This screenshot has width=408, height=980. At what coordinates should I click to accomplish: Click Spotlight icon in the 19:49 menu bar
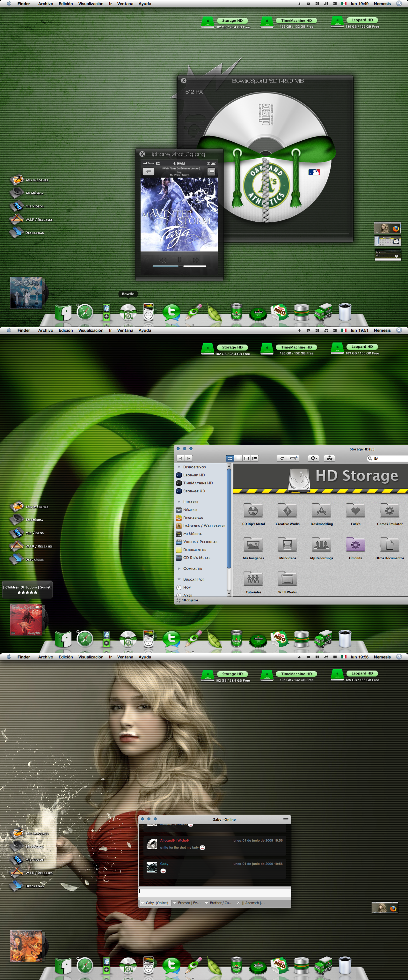point(399,4)
